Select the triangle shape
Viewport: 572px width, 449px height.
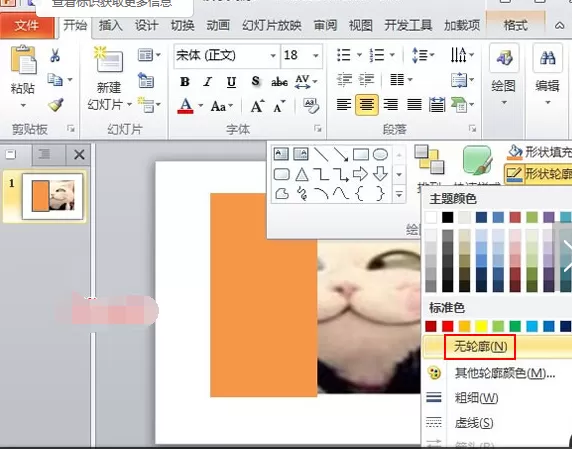301,174
